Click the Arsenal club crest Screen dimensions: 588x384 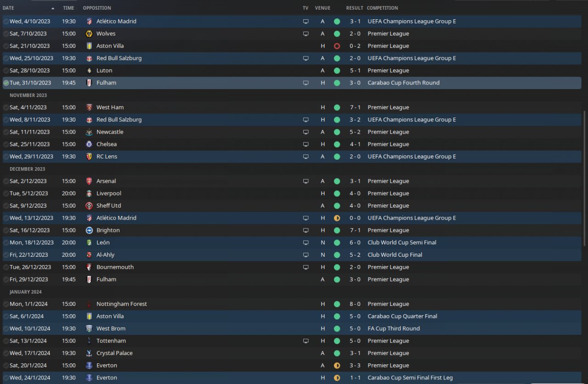tap(89, 181)
